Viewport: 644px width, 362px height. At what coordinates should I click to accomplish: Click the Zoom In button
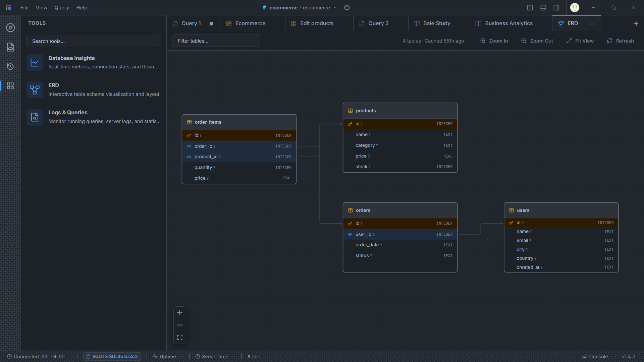click(x=494, y=41)
